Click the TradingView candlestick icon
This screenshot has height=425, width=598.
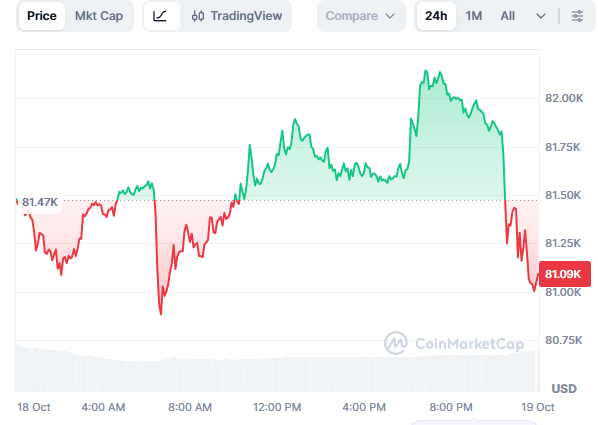tap(198, 16)
